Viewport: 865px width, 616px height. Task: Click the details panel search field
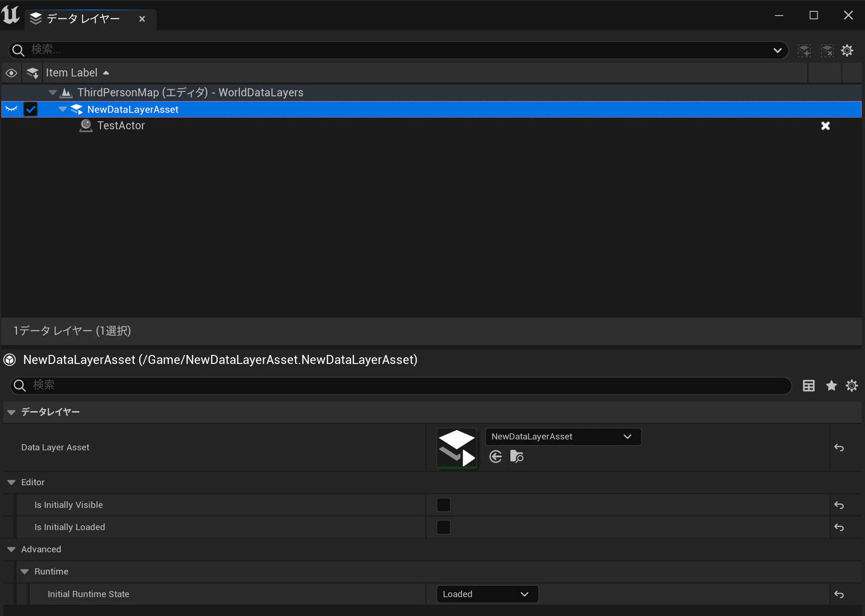click(400, 386)
